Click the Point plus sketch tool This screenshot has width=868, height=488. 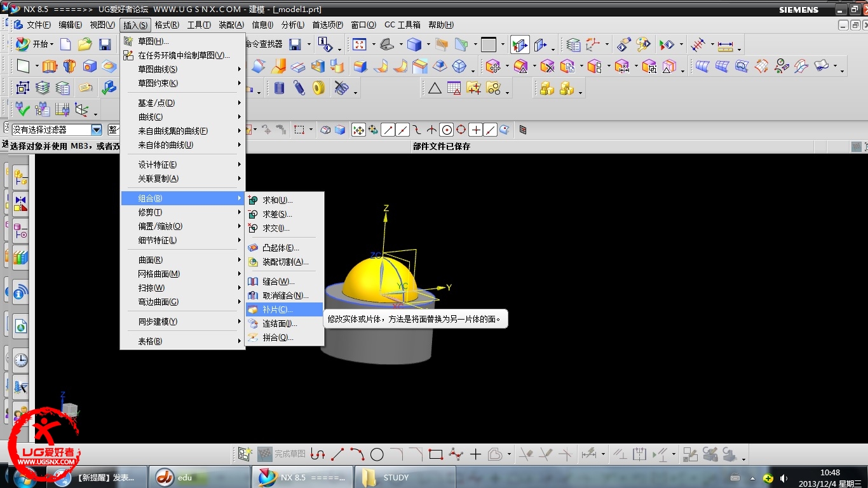pos(475,454)
